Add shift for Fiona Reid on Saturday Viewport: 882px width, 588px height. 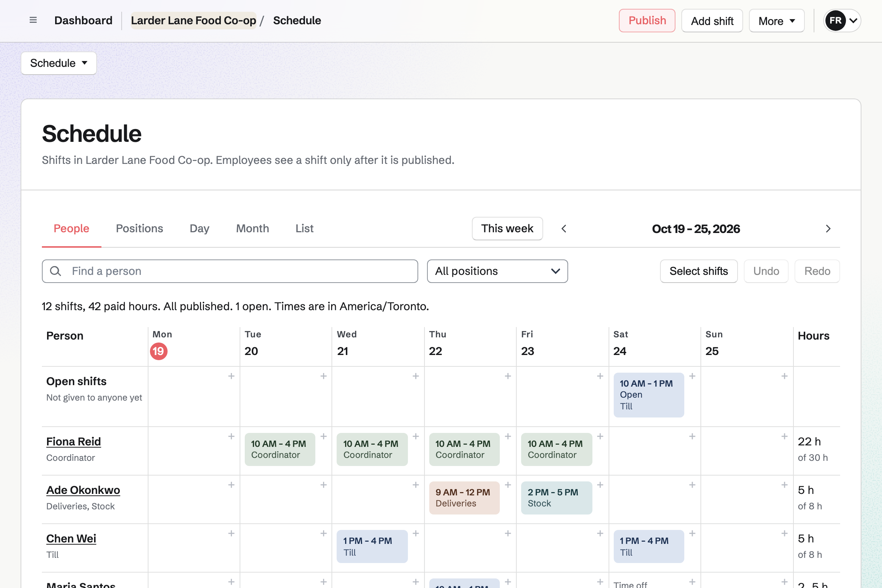pyautogui.click(x=692, y=437)
